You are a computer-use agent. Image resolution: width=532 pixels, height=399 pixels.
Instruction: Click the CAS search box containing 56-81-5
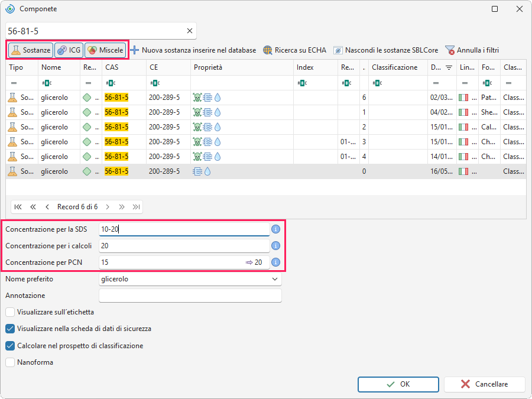pos(100,31)
